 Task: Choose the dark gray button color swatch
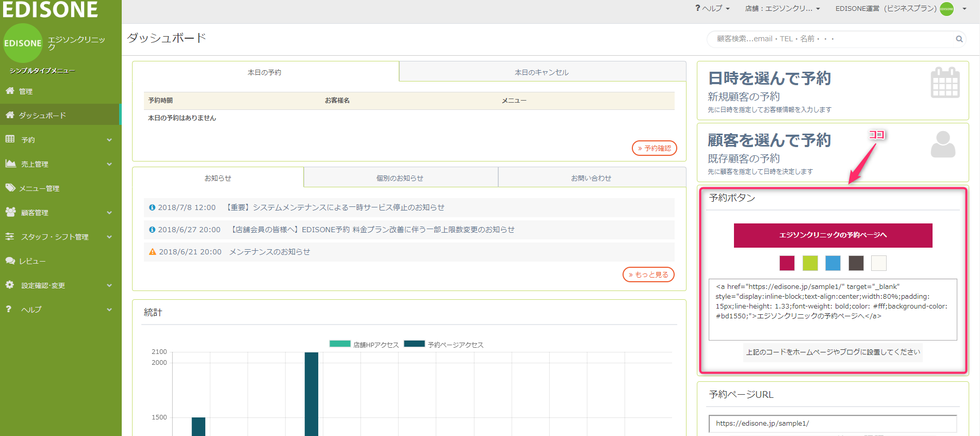point(856,263)
